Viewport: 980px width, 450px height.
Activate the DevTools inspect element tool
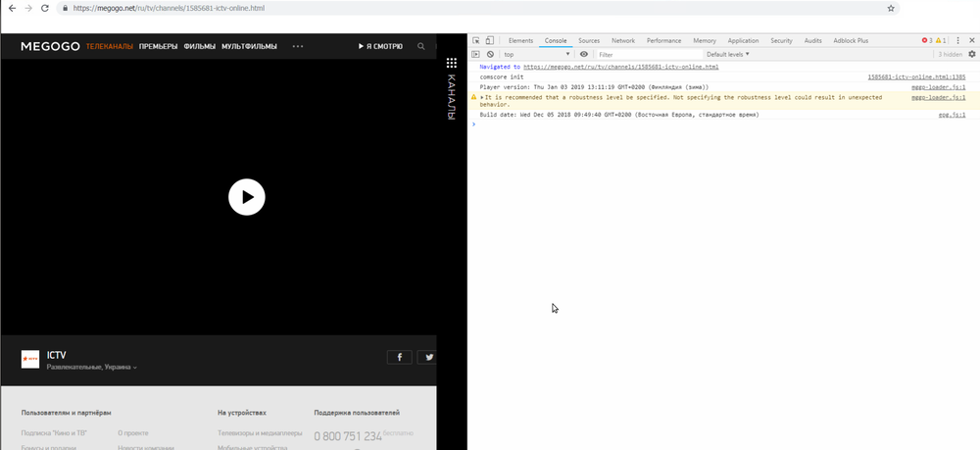(476, 40)
